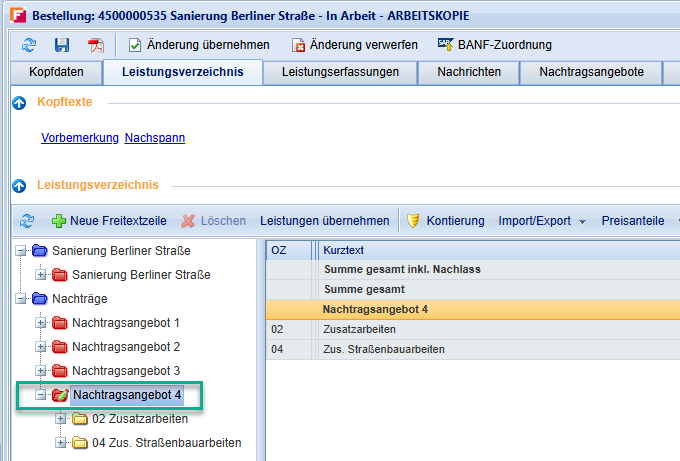The image size is (680, 461).
Task: Switch to the Kopfdaten tab
Action: pos(57,72)
